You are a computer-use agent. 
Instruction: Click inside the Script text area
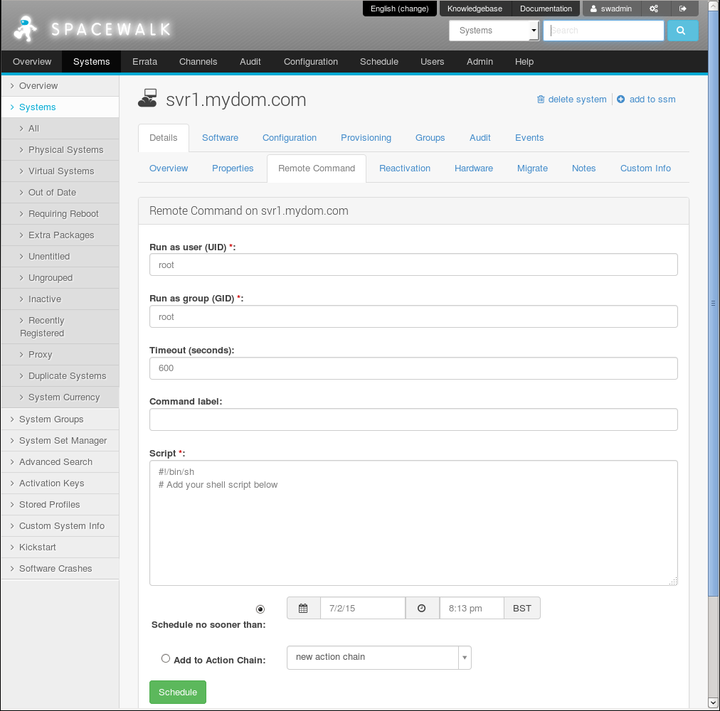pyautogui.click(x=413, y=523)
